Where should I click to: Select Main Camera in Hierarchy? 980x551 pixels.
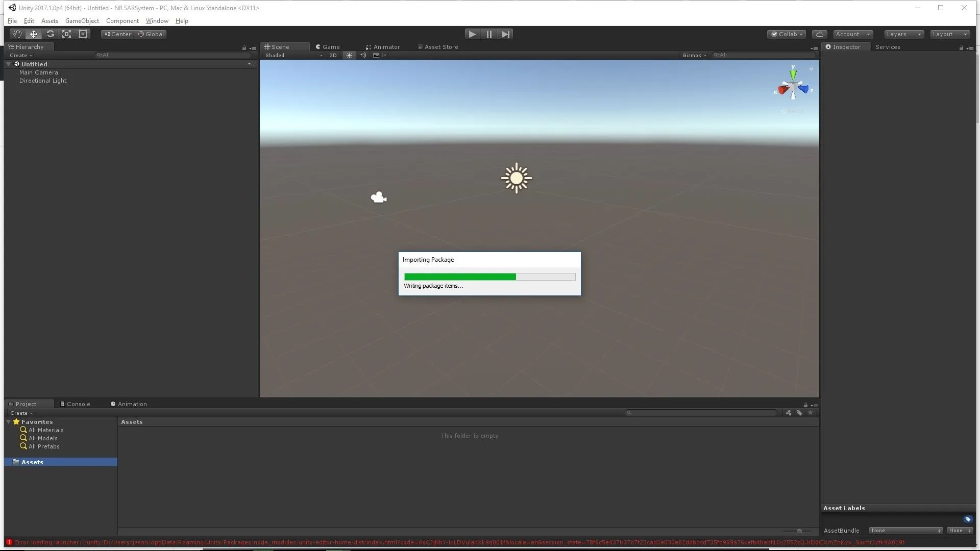pyautogui.click(x=38, y=72)
